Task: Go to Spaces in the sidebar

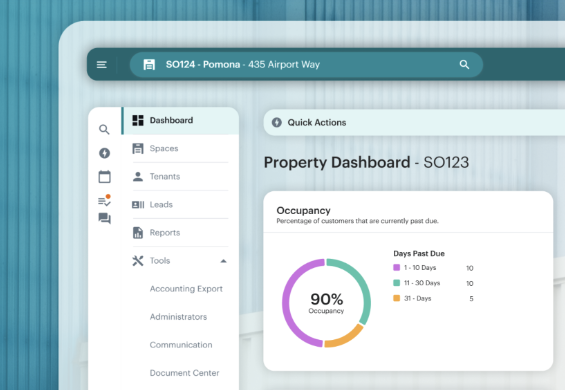Action: (181, 149)
